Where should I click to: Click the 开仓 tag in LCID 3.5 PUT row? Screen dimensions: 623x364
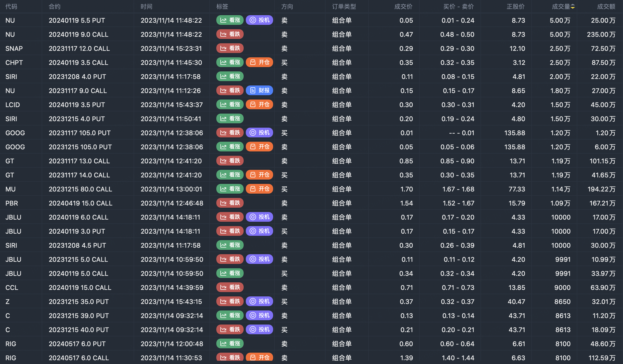[x=260, y=105]
